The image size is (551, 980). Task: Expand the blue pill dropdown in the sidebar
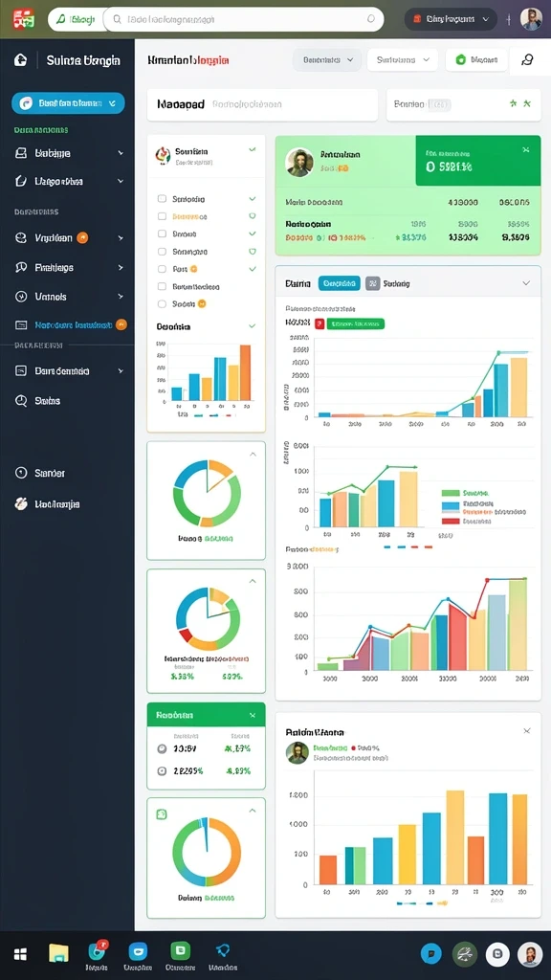pos(68,103)
